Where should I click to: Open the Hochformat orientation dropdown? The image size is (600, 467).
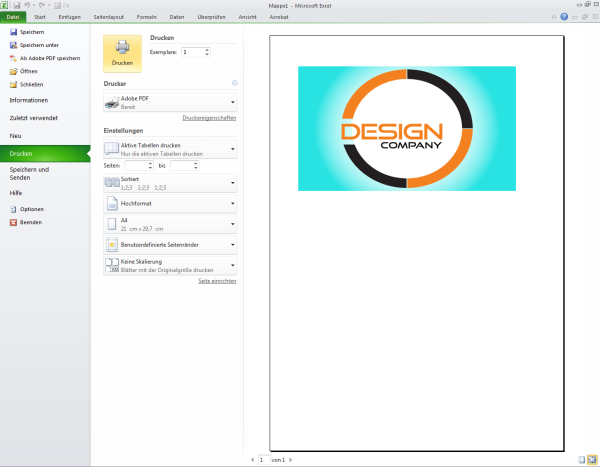coord(170,204)
